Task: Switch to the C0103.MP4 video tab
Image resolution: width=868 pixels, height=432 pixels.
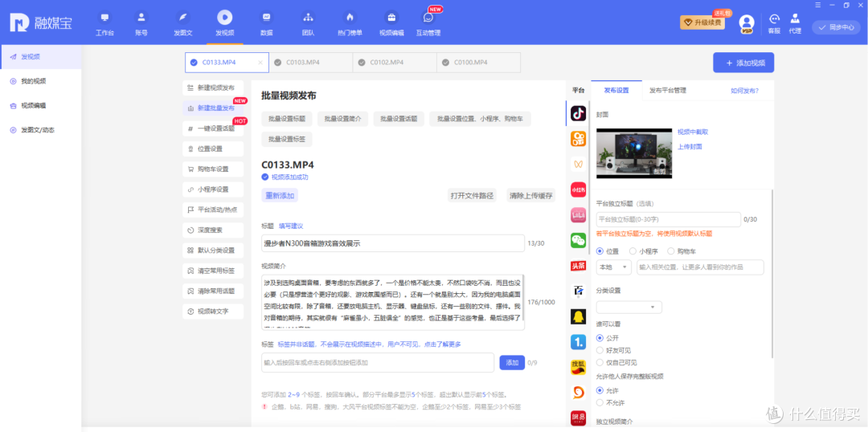Action: tap(310, 63)
